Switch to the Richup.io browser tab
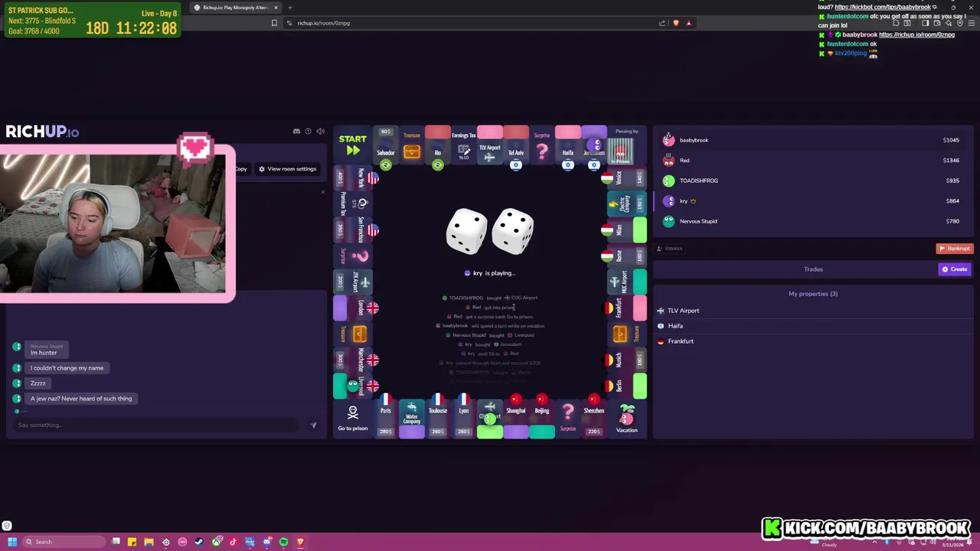The image size is (980, 551). click(236, 8)
